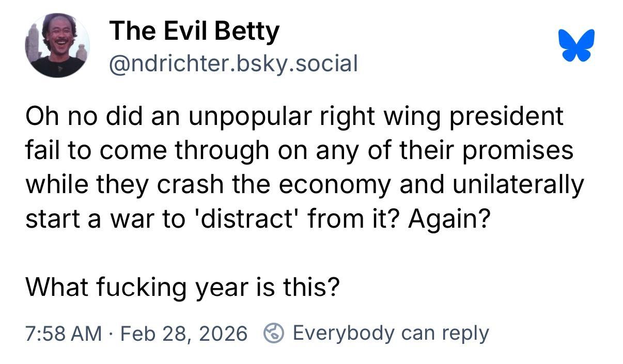The width and height of the screenshot is (623, 364).
Task: Click the line beginning start a war
Action: point(257,220)
